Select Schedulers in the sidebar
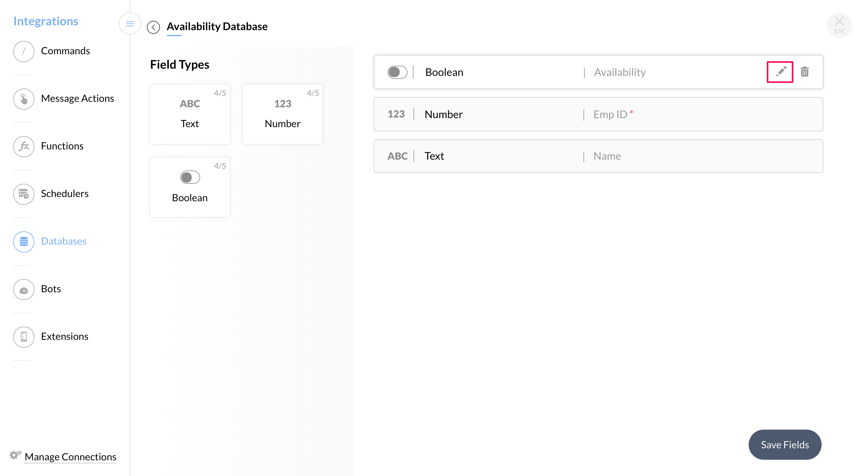The image size is (868, 476). 65,194
